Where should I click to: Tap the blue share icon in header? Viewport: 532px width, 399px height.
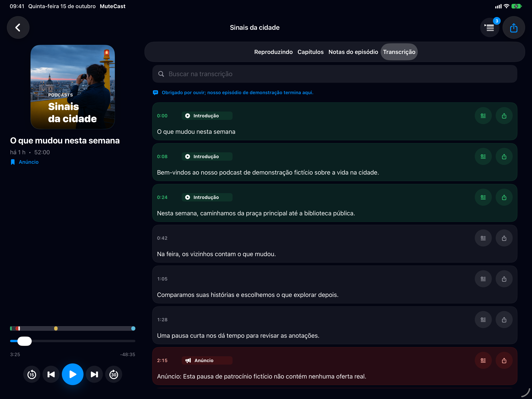pyautogui.click(x=514, y=27)
